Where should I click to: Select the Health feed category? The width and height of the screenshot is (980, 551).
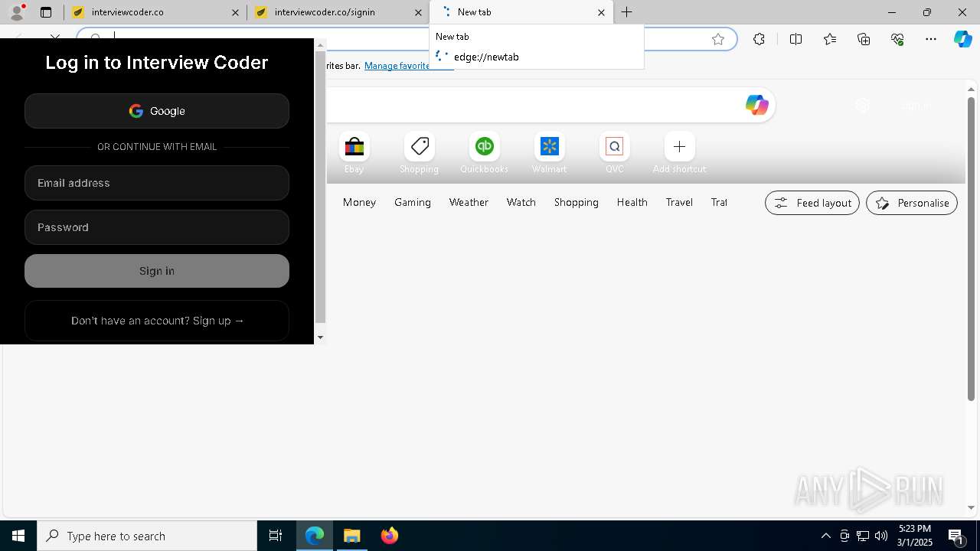click(x=632, y=202)
